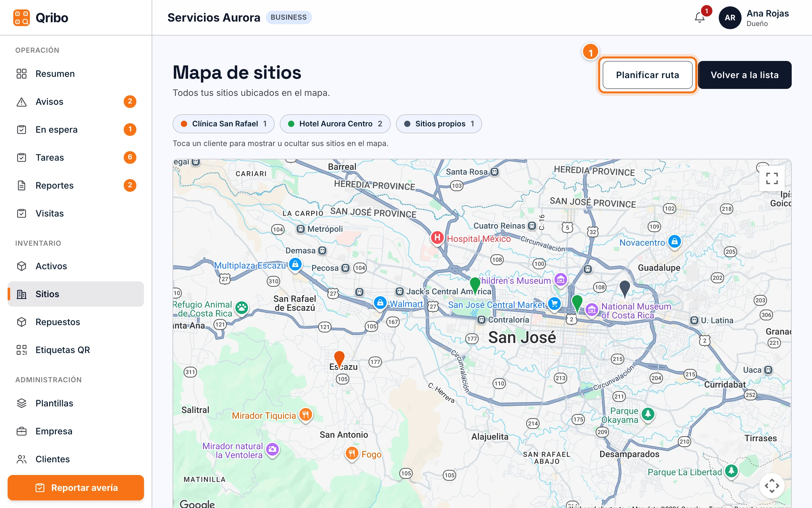
Task: Open Empresa in the sidebar
Action: [76, 431]
